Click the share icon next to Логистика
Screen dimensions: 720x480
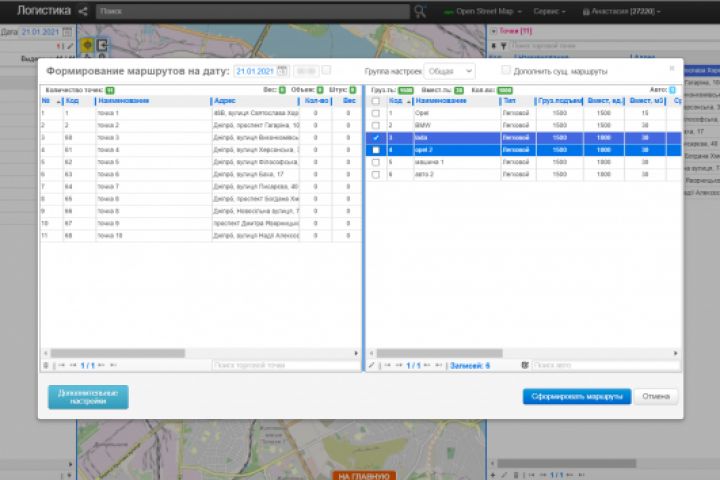point(83,12)
